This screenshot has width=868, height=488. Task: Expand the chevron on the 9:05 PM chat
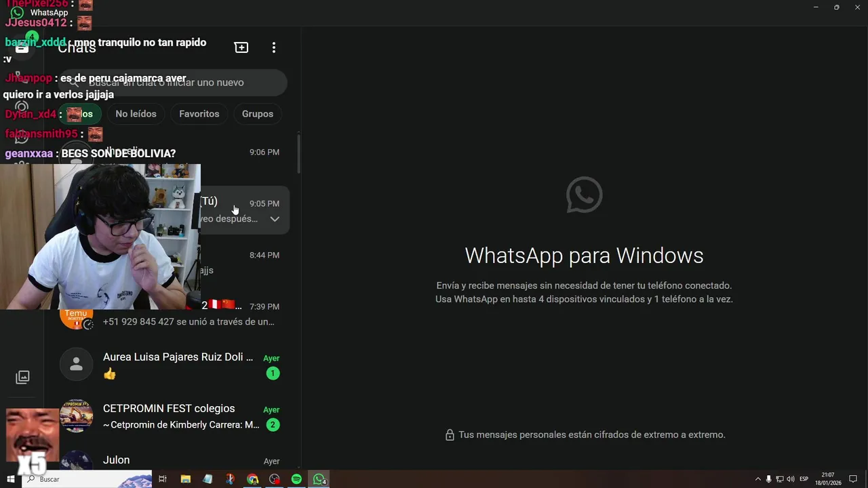coord(275,219)
